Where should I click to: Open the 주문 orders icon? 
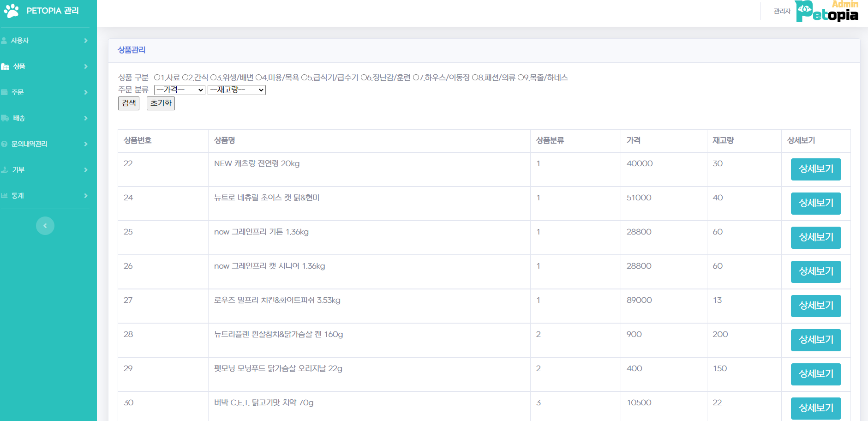click(x=5, y=92)
